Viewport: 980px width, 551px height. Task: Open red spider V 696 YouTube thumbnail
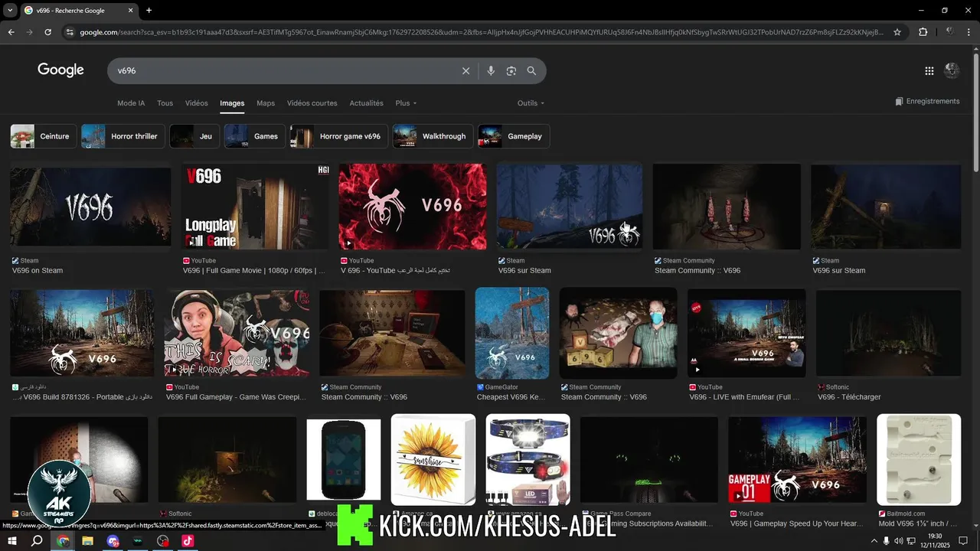413,207
